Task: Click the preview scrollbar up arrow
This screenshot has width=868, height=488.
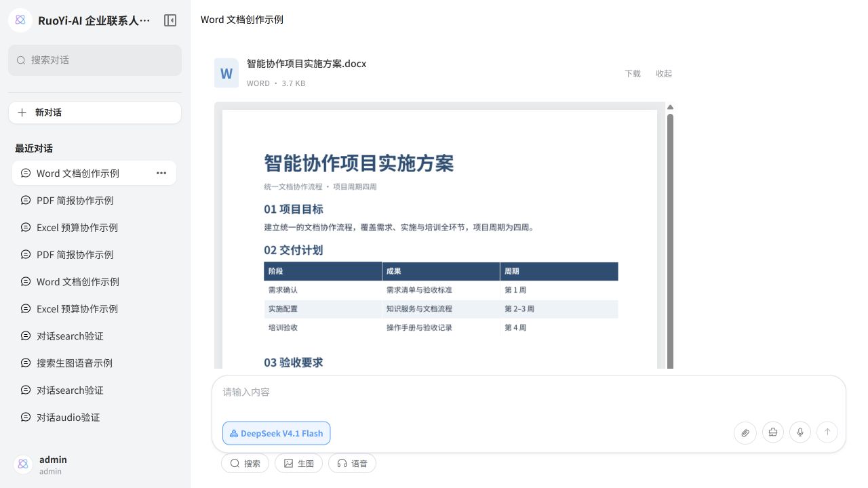Action: coord(670,107)
